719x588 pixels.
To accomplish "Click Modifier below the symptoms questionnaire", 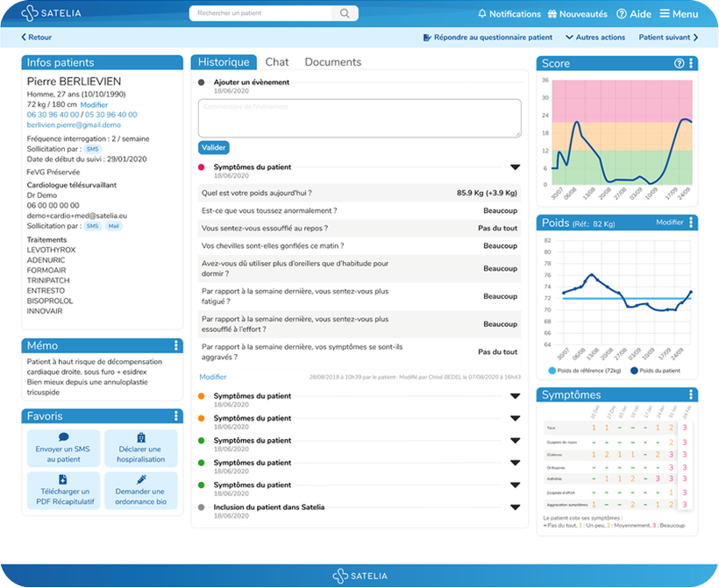I will [213, 377].
